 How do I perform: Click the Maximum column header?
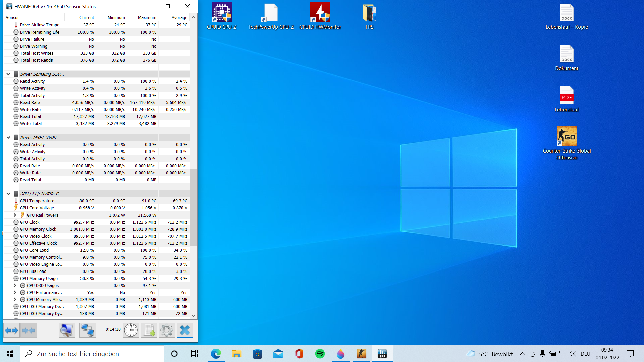tap(147, 18)
